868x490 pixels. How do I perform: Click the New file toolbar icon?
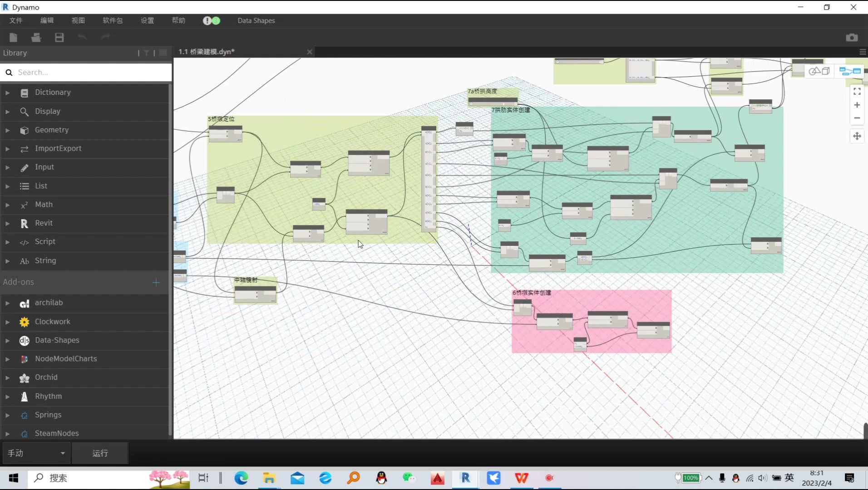point(13,38)
